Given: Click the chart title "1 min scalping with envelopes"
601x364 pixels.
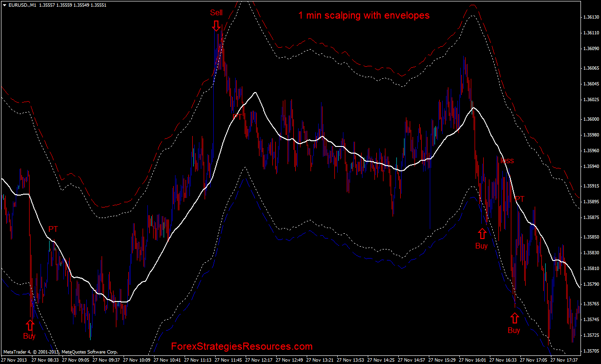Looking at the screenshot, I should pyautogui.click(x=364, y=15).
